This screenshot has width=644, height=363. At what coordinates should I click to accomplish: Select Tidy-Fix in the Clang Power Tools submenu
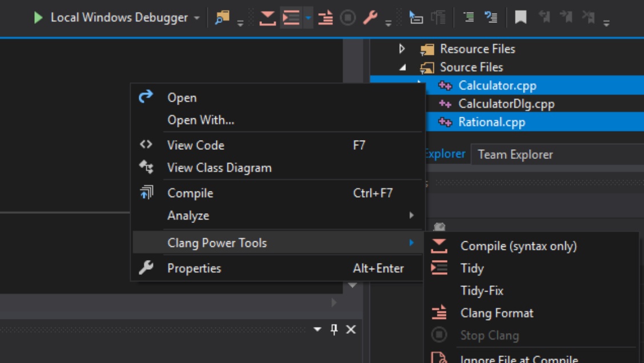482,290
